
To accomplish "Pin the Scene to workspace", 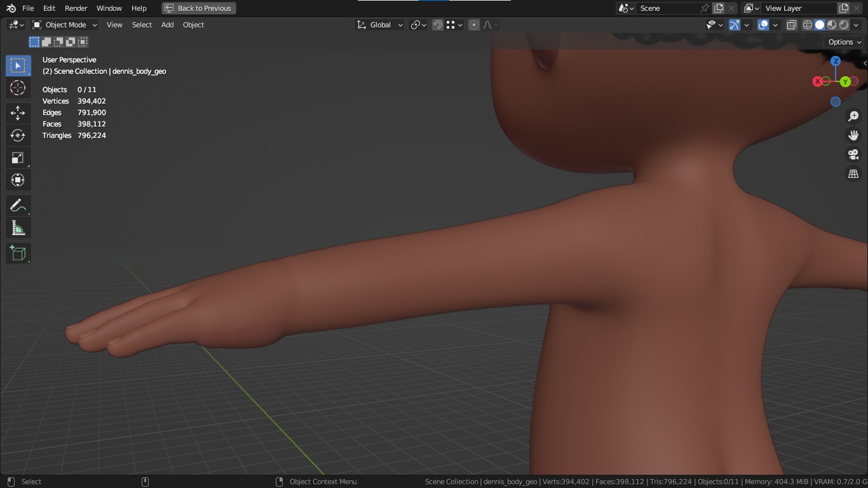I will tap(705, 8).
